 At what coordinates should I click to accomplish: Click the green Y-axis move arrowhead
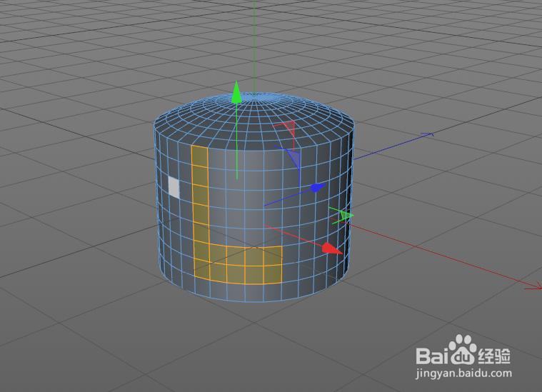(x=236, y=92)
